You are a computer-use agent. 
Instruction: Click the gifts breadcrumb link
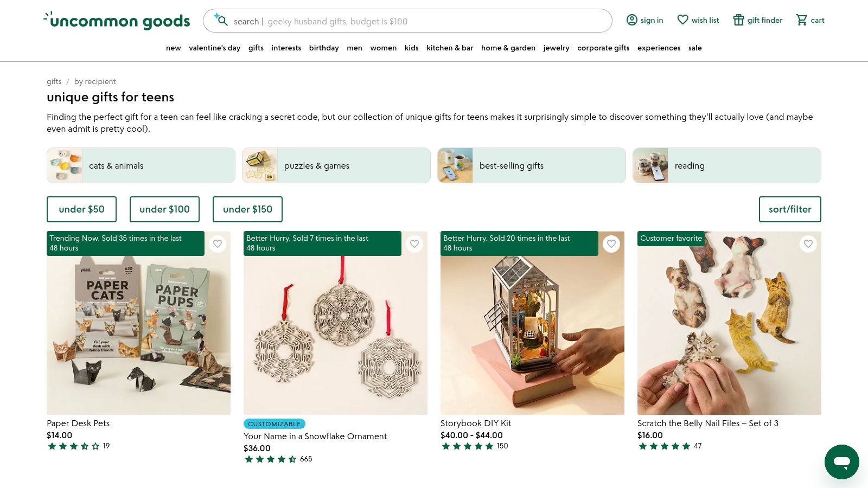coord(54,81)
